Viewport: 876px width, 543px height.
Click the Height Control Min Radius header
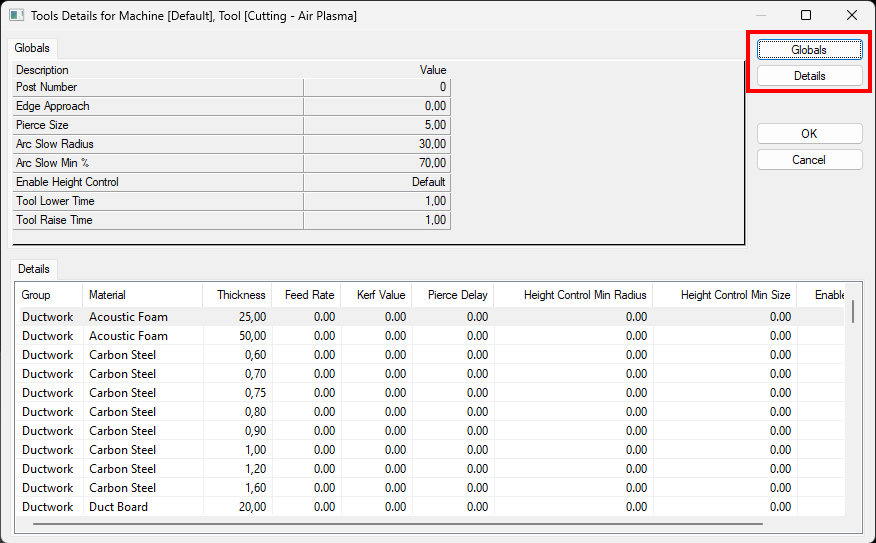point(573,295)
